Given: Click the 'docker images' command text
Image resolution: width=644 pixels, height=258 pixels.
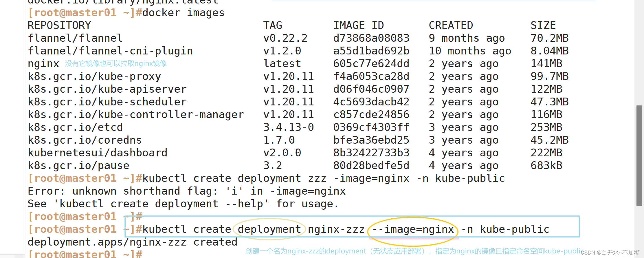Looking at the screenshot, I should 184,13.
